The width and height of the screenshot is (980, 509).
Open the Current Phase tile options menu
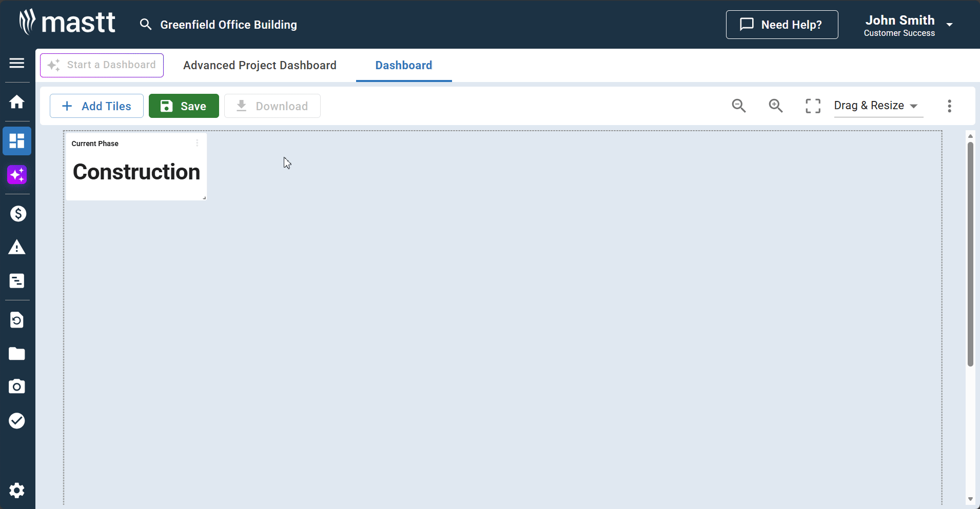[197, 143]
